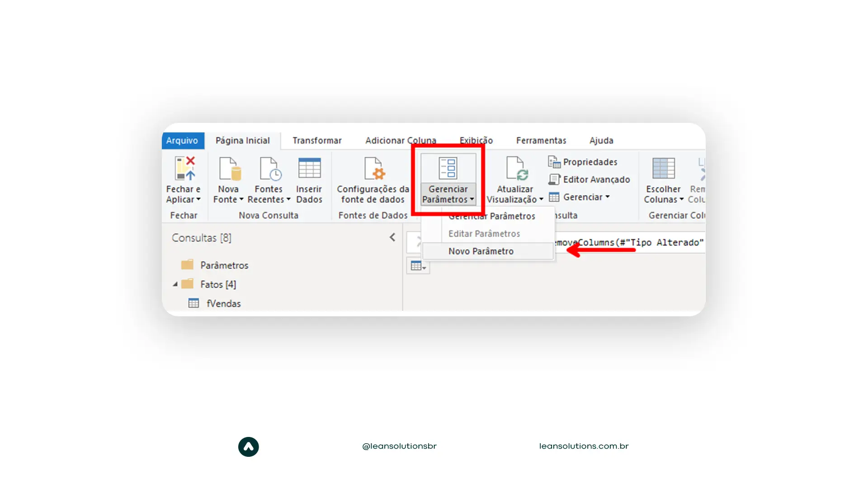This screenshot has height=488, width=868.
Task: Select the Parâmetros folder
Action: pos(215,265)
